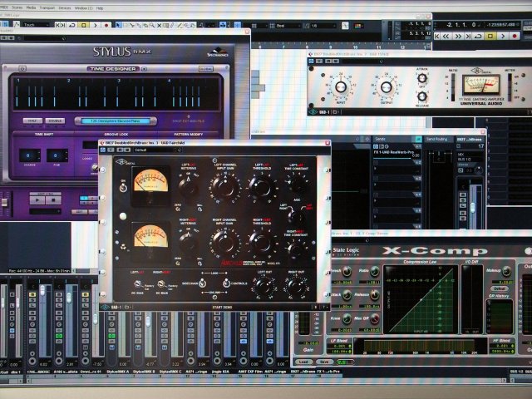This screenshot has width=532, height=399.
Task: Click Play in the Transport panel
Action: [x=503, y=36]
